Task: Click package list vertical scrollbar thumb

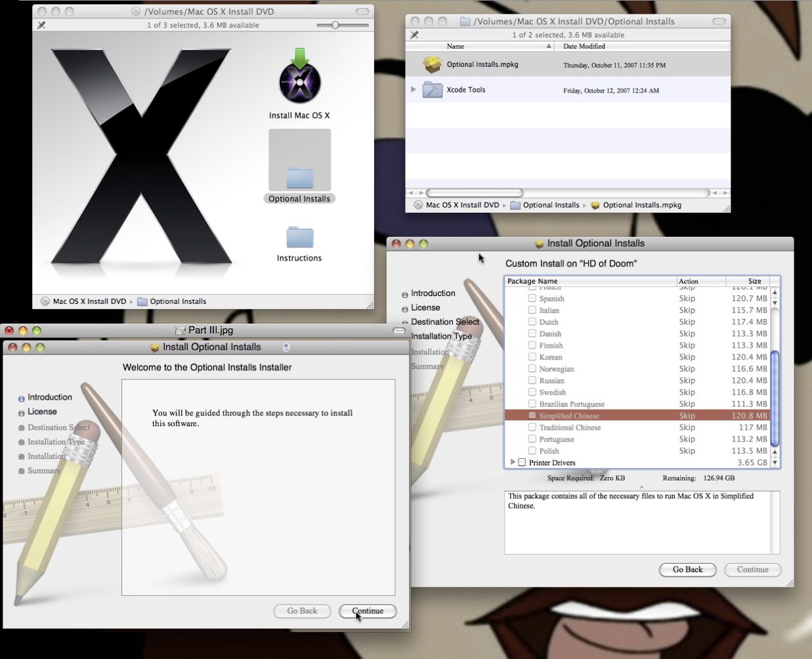Action: [775, 398]
